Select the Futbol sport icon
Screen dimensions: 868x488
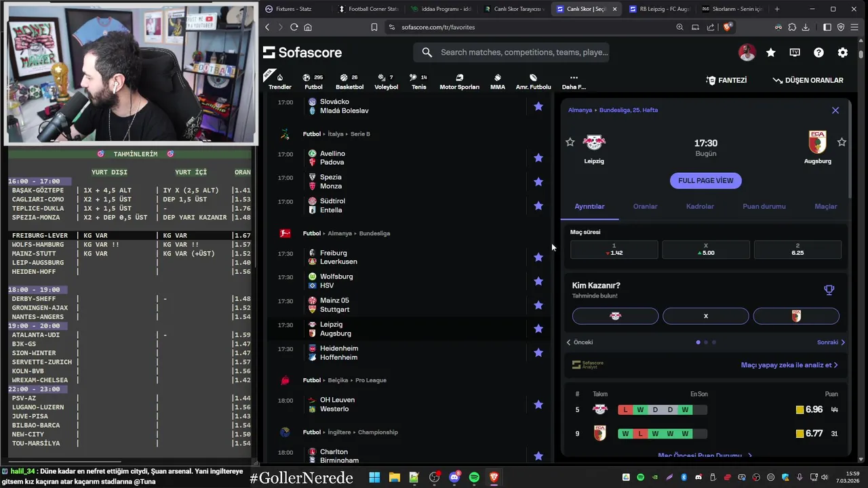313,81
